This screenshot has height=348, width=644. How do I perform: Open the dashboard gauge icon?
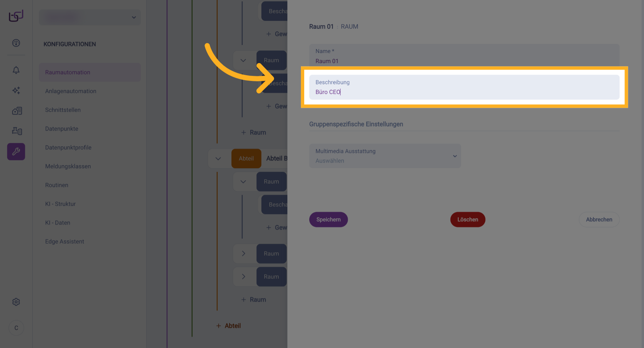[x=16, y=43]
